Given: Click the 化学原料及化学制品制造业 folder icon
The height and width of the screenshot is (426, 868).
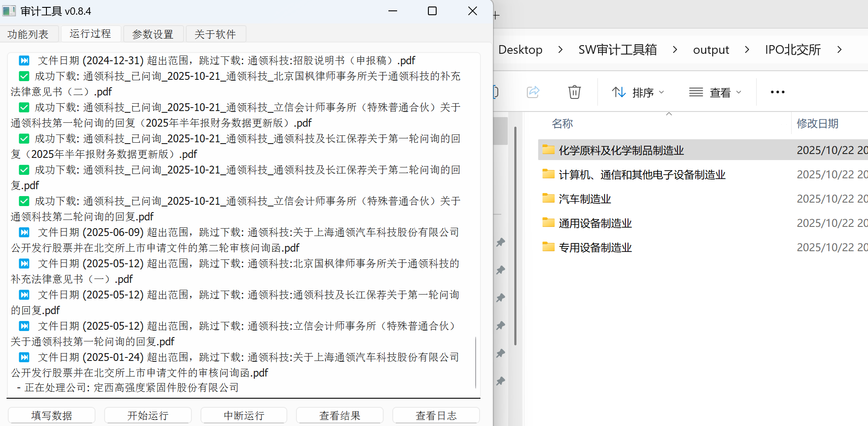Looking at the screenshot, I should (549, 150).
